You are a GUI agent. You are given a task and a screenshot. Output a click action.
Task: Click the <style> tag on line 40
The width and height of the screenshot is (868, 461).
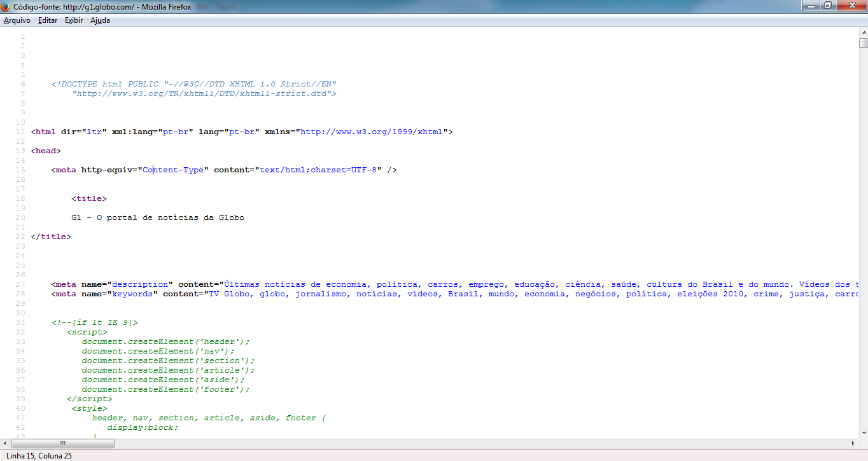[89, 408]
